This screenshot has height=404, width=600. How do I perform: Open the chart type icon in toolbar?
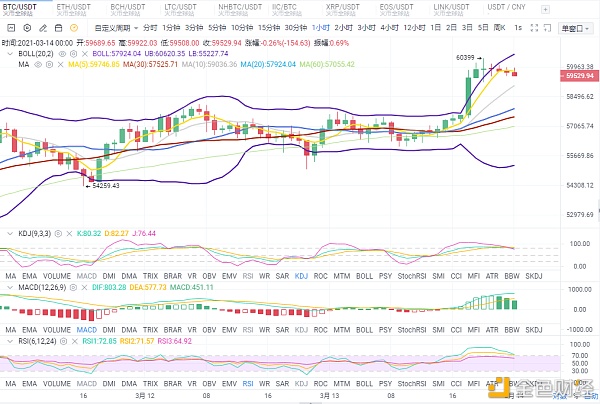[11, 28]
